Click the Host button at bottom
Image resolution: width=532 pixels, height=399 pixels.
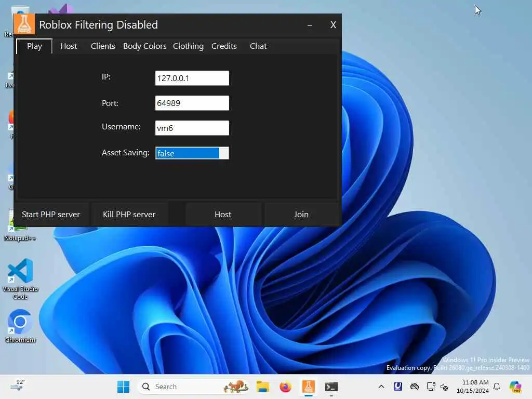click(223, 215)
